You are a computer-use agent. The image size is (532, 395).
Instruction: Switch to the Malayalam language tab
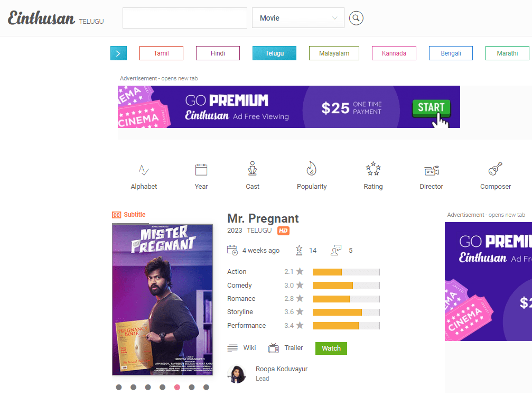point(334,53)
